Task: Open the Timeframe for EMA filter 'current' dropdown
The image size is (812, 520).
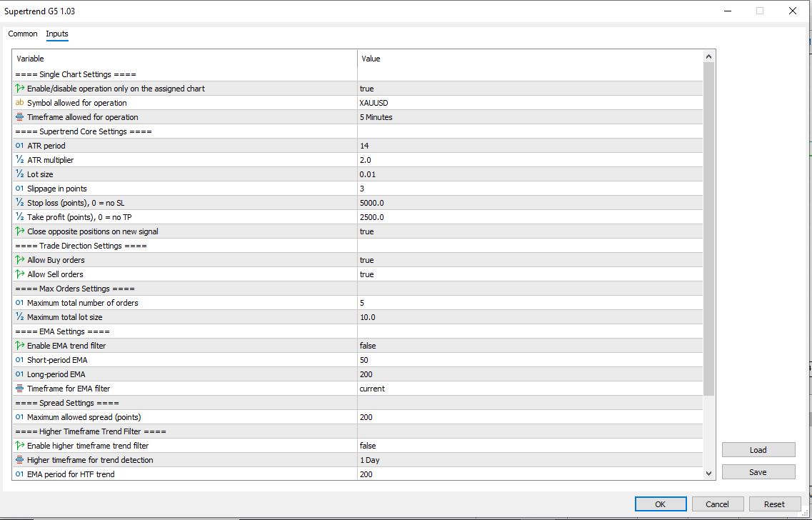Action: coord(528,389)
